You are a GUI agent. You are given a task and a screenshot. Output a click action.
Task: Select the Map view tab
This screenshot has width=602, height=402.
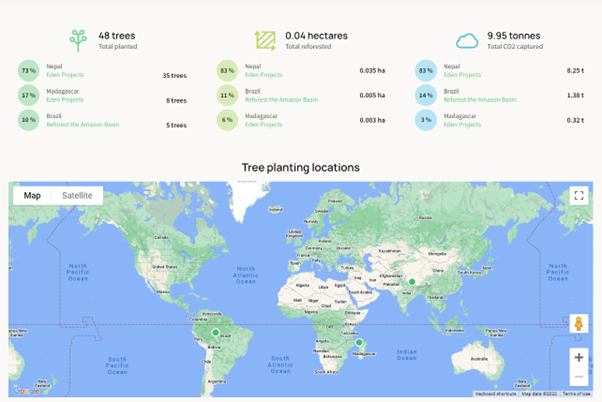(x=32, y=196)
